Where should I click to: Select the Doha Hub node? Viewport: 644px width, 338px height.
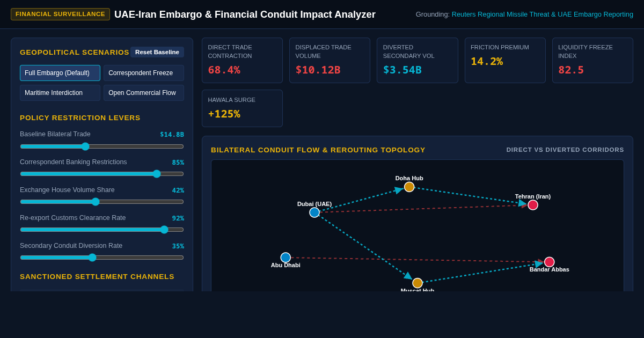pyautogui.click(x=409, y=187)
